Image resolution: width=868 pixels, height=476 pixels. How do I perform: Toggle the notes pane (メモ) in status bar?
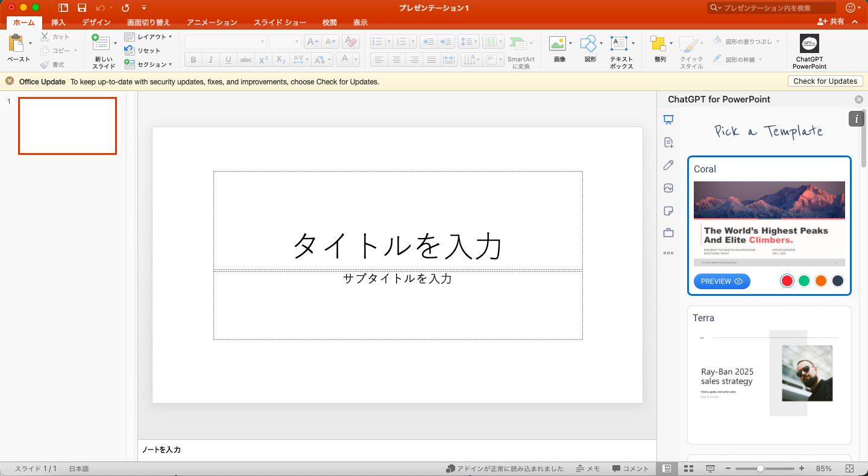(x=588, y=469)
